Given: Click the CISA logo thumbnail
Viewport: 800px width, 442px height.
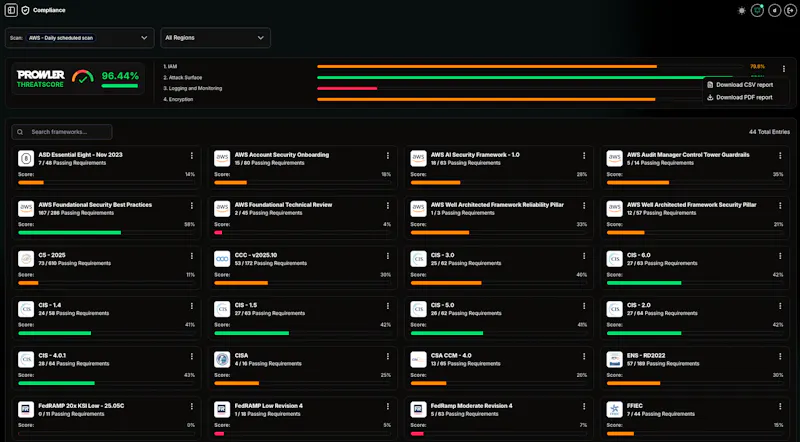Looking at the screenshot, I should tap(222, 360).
